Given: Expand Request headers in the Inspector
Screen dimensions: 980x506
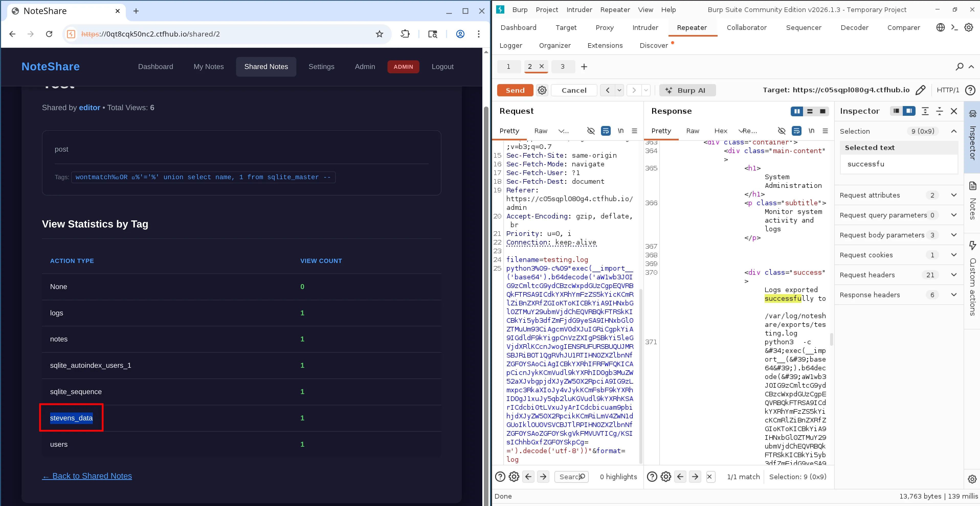Looking at the screenshot, I should (x=954, y=274).
